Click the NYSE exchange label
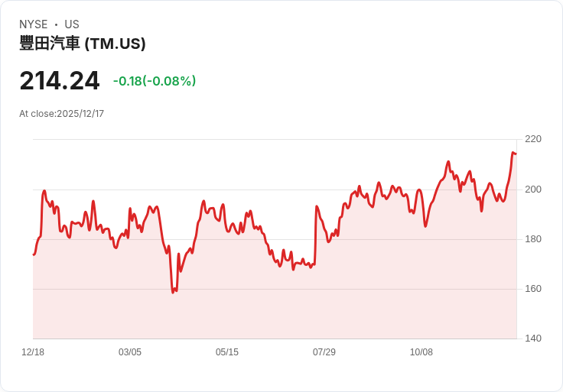The height and width of the screenshot is (392, 563). pyautogui.click(x=34, y=24)
